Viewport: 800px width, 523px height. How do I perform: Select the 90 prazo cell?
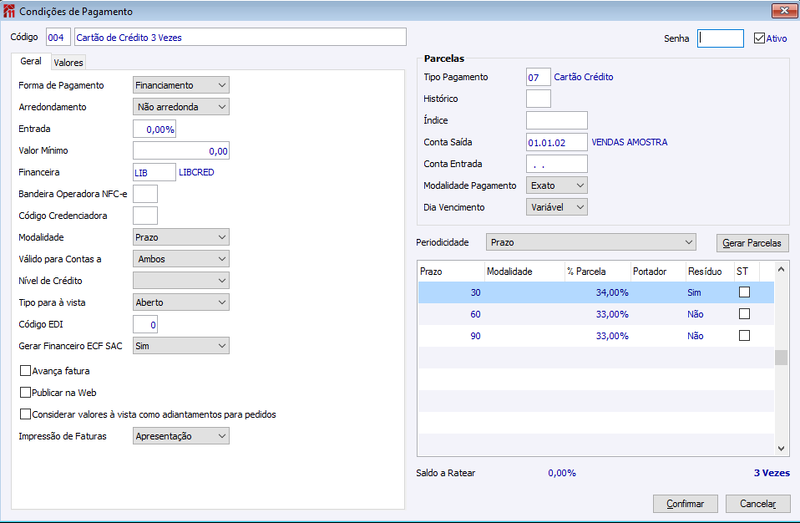point(451,336)
